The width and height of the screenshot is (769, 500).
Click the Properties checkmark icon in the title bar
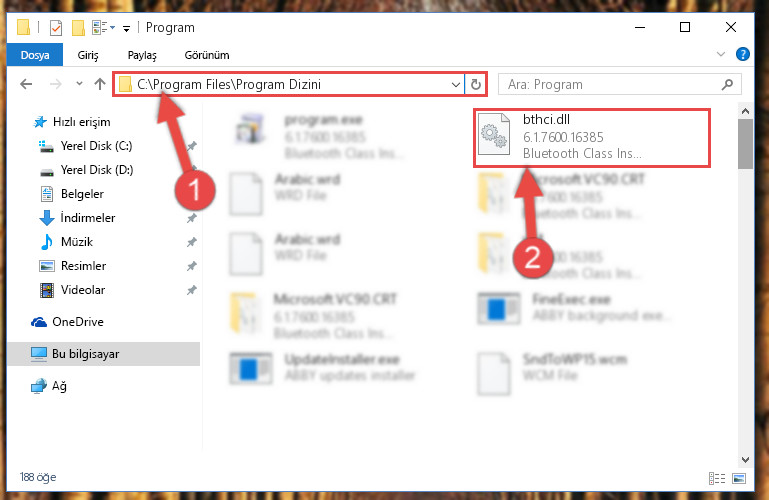click(56, 28)
